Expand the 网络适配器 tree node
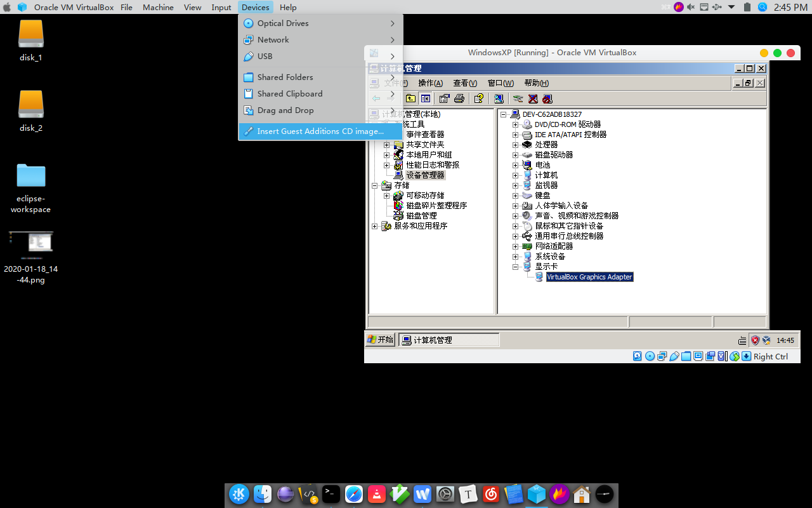Viewport: 812px width, 508px height. [516, 246]
